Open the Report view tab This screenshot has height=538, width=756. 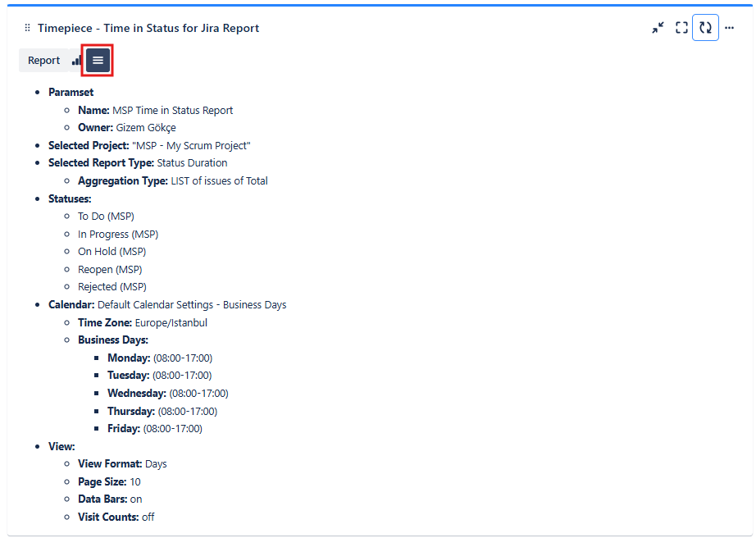tap(43, 61)
